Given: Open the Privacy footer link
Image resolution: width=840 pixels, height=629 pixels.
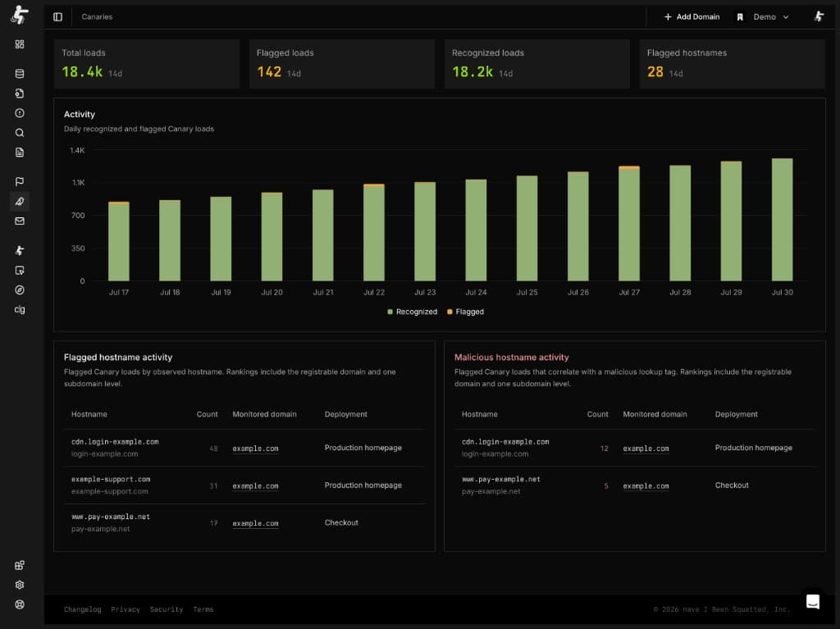Looking at the screenshot, I should click(x=126, y=609).
